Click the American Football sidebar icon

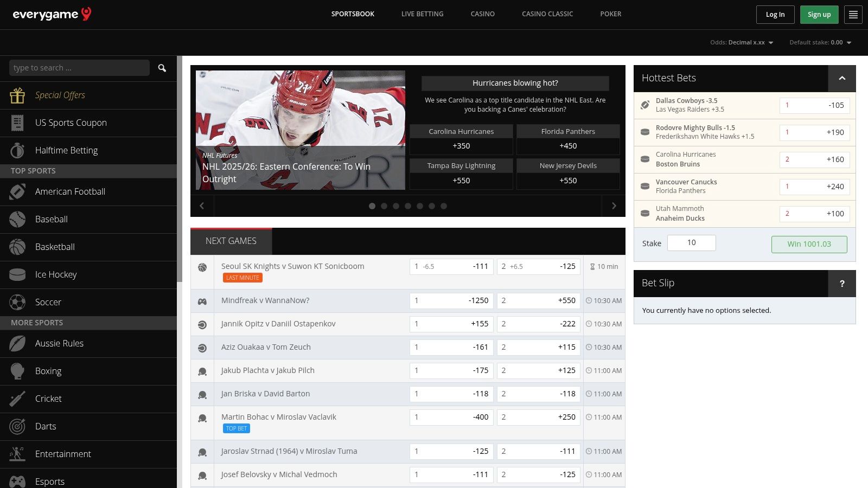click(x=17, y=191)
